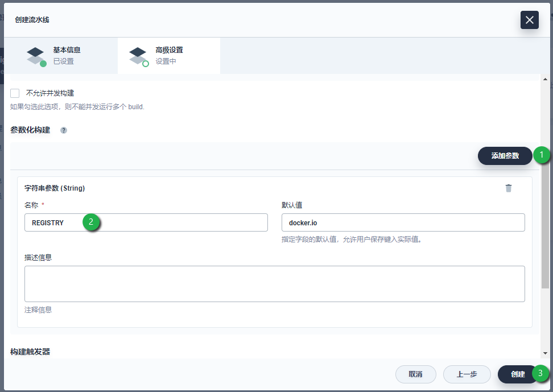Click the scrollbar down arrow
553x392 pixels.
click(x=545, y=353)
